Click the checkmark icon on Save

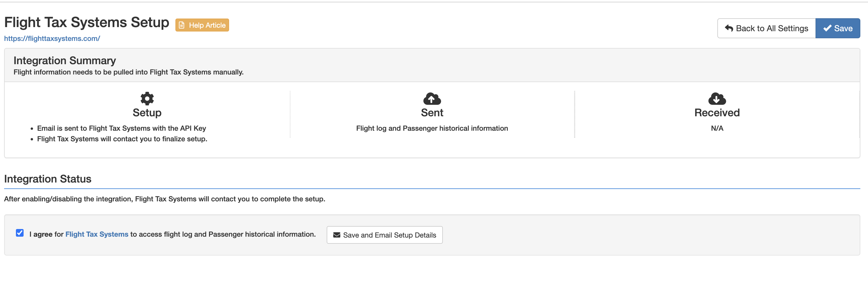tap(827, 28)
